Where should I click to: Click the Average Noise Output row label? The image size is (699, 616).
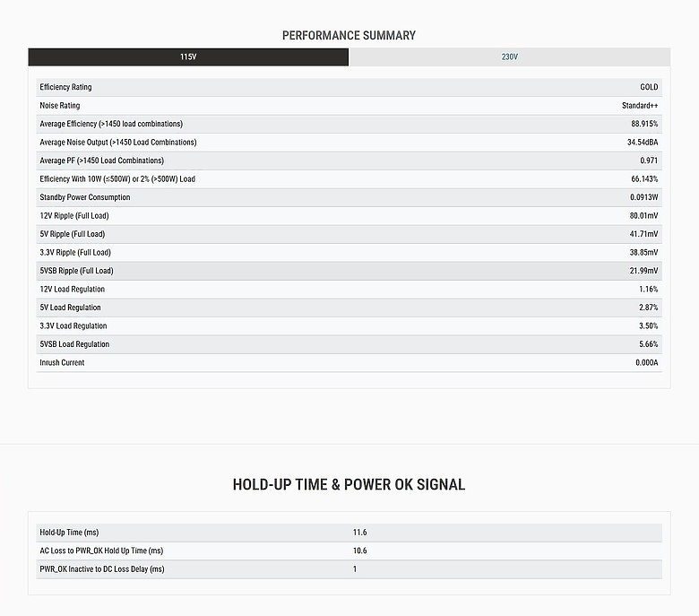(118, 142)
